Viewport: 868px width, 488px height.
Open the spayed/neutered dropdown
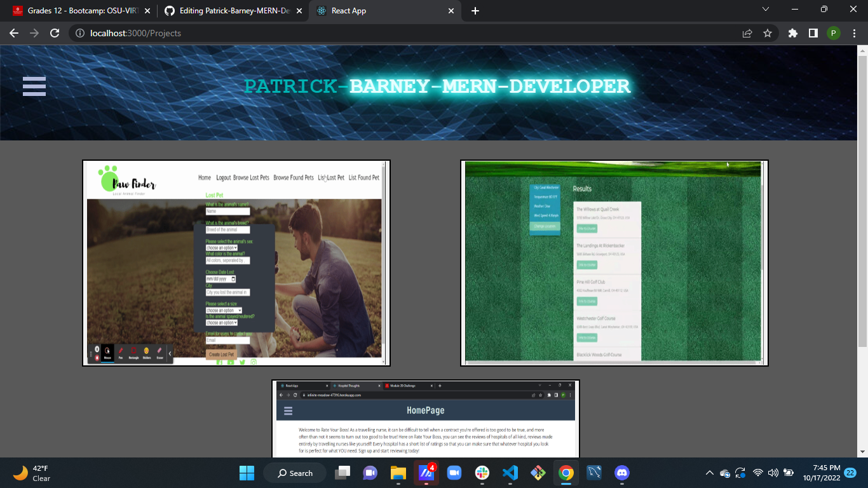(221, 322)
